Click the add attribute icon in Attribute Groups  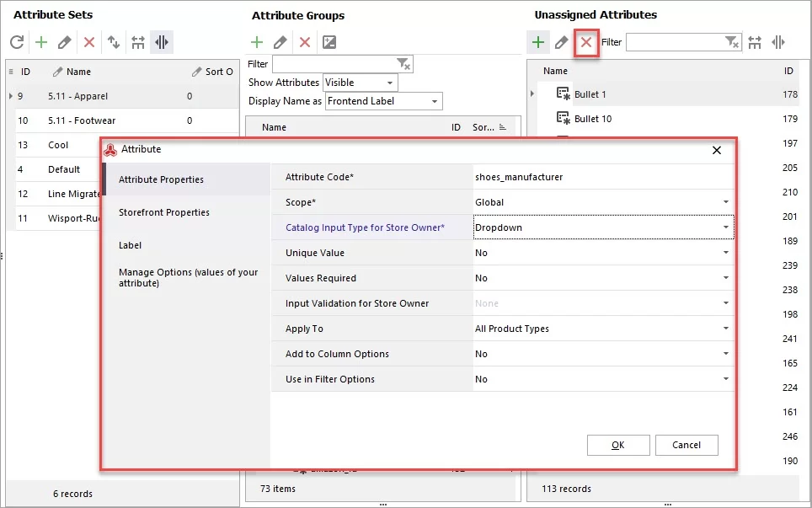tap(329, 42)
